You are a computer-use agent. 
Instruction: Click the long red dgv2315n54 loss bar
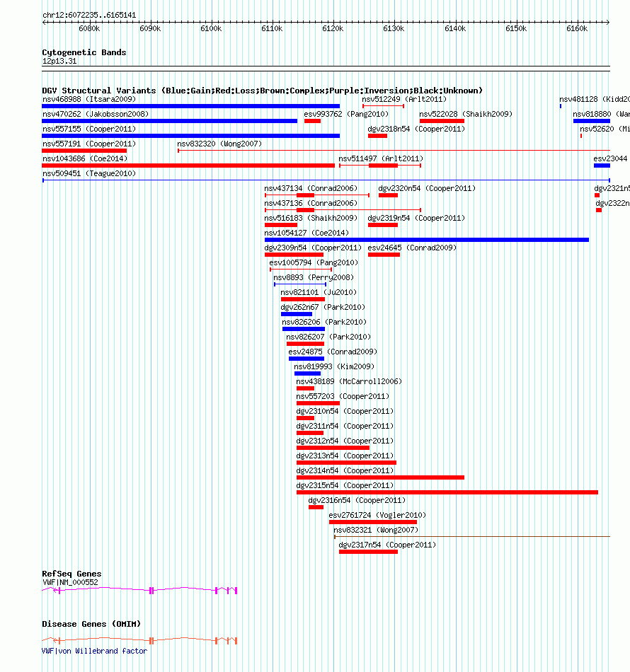pos(447,492)
